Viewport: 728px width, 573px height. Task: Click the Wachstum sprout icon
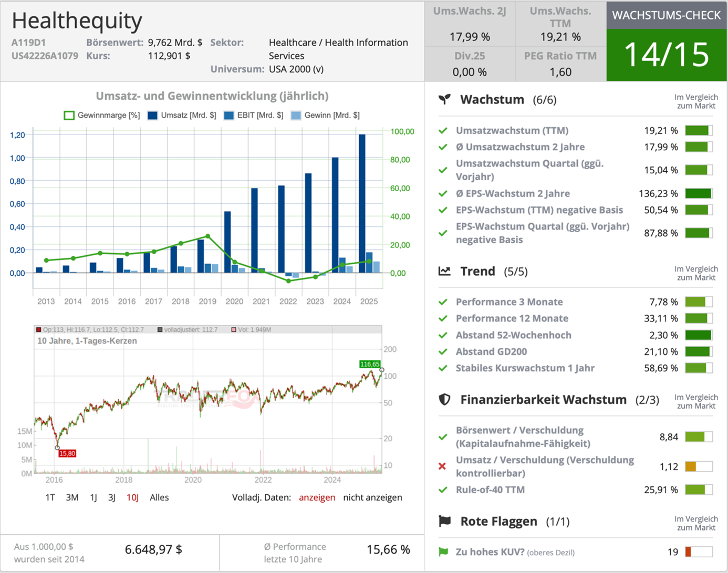tap(445, 99)
